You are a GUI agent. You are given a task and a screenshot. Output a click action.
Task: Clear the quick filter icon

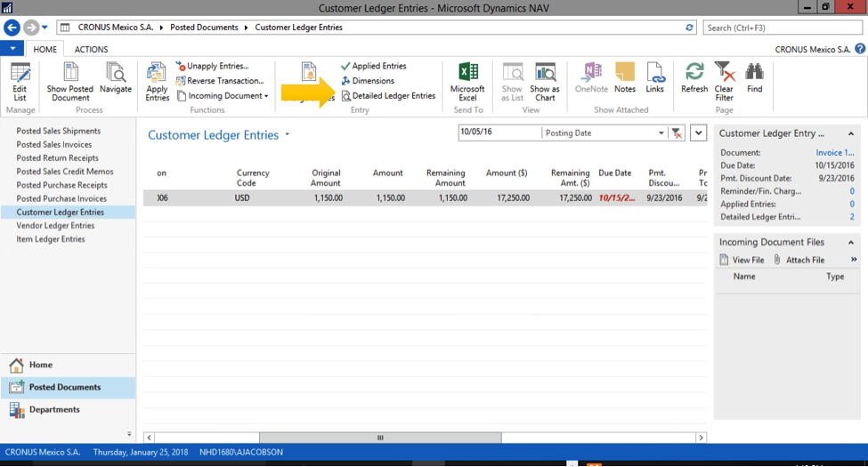pos(676,133)
